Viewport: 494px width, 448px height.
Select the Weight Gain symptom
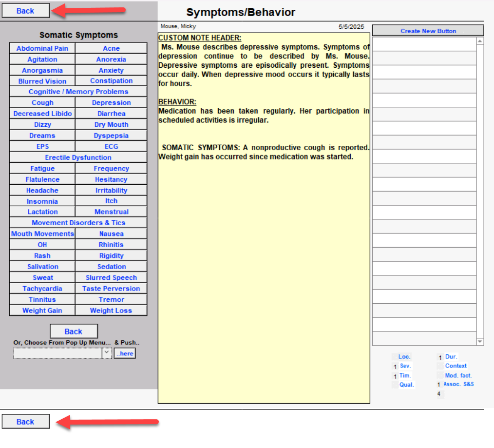click(42, 311)
